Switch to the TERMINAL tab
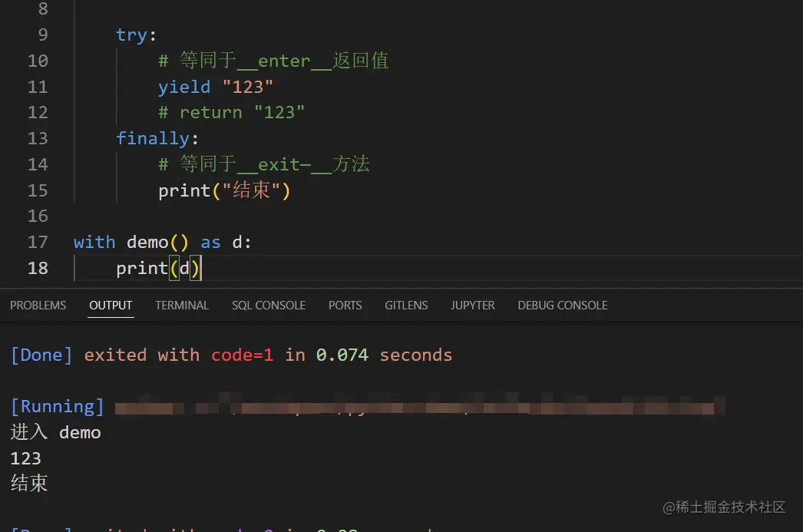The height and width of the screenshot is (532, 803). coord(182,306)
